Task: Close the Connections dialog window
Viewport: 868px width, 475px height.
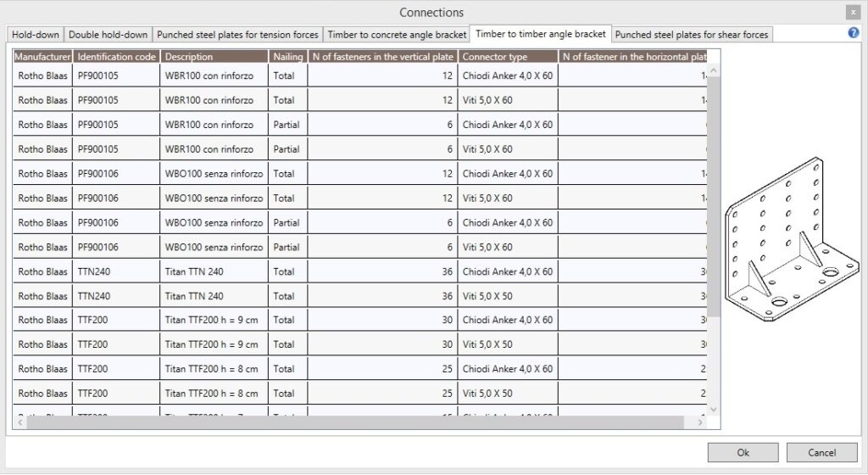Action: tap(852, 12)
